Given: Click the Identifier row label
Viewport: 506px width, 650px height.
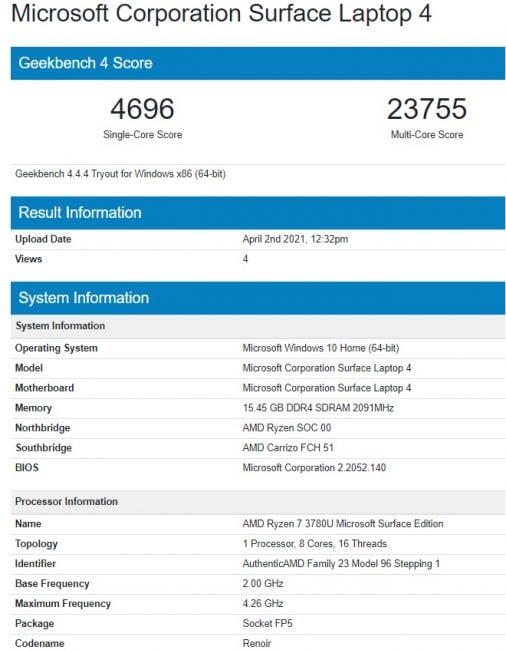Looking at the screenshot, I should point(35,563).
